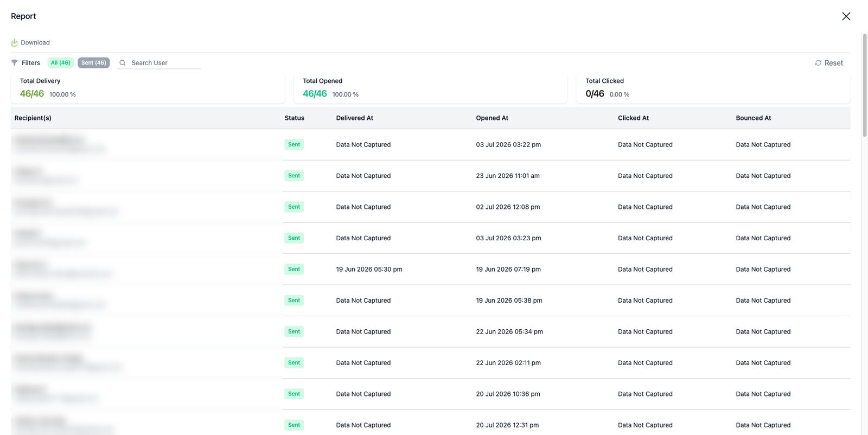Click opened date 22 Jun 2026 05:34 pm
The width and height of the screenshot is (868, 435).
[509, 332]
